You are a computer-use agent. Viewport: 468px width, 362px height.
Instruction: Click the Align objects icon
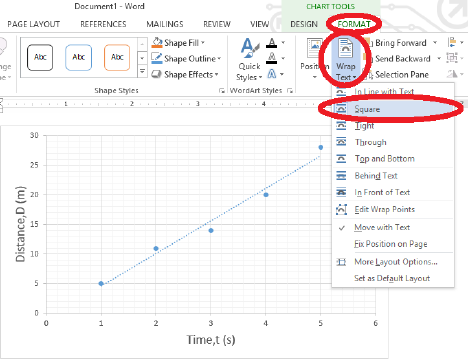point(452,42)
